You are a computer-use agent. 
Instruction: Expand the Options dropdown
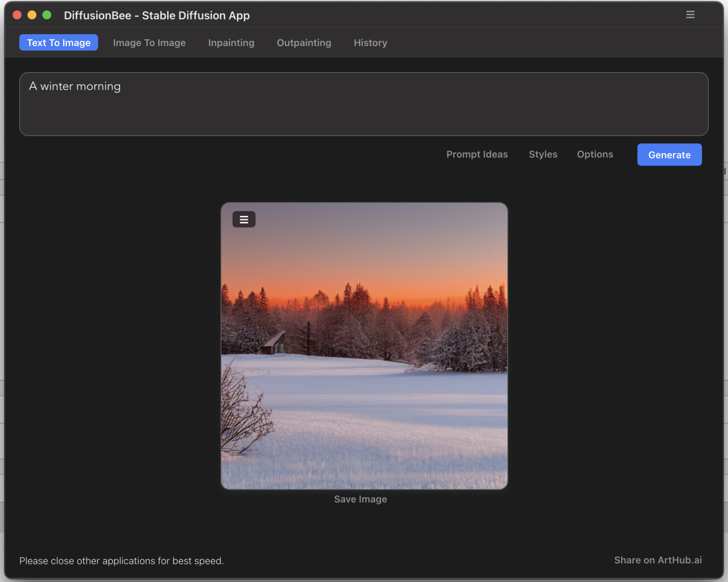coord(595,155)
